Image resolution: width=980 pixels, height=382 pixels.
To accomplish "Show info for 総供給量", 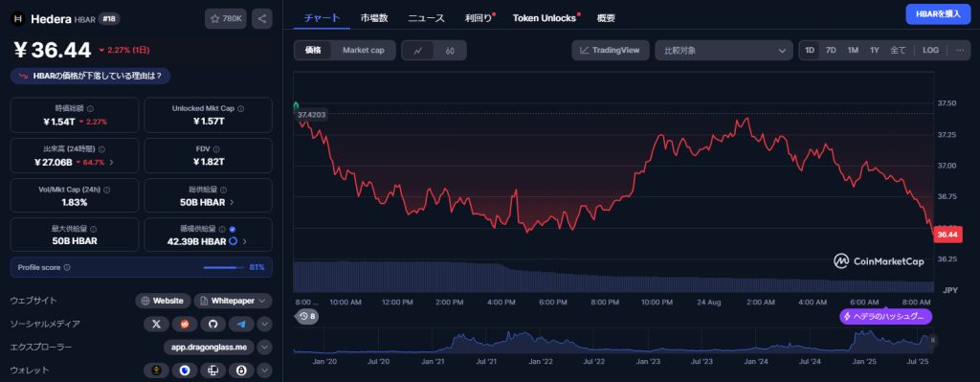I will tap(224, 190).
